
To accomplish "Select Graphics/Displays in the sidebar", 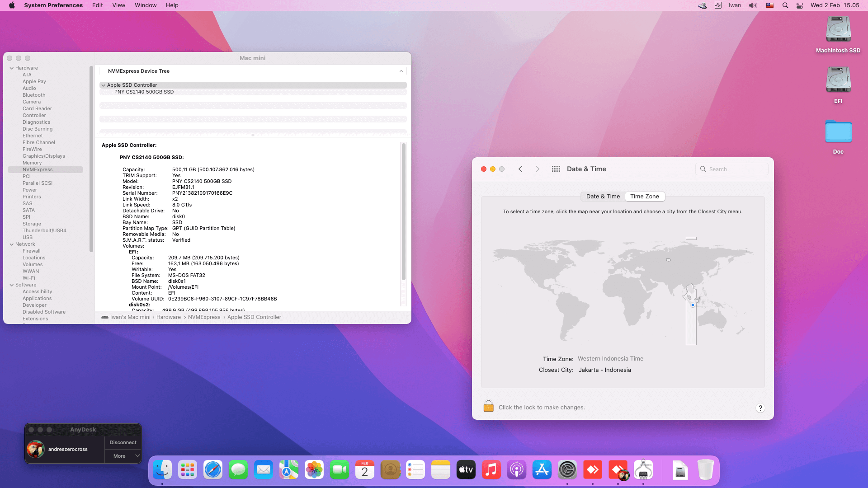I will click(x=44, y=156).
